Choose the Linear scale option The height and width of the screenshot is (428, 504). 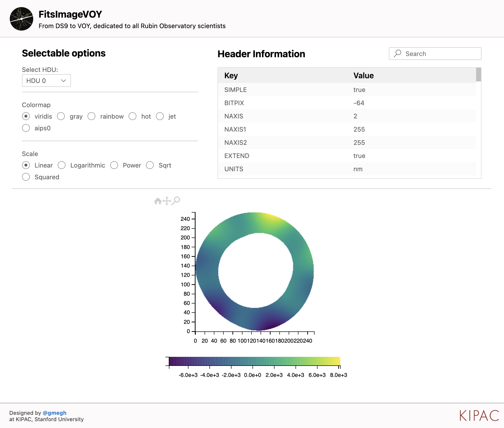click(x=26, y=165)
